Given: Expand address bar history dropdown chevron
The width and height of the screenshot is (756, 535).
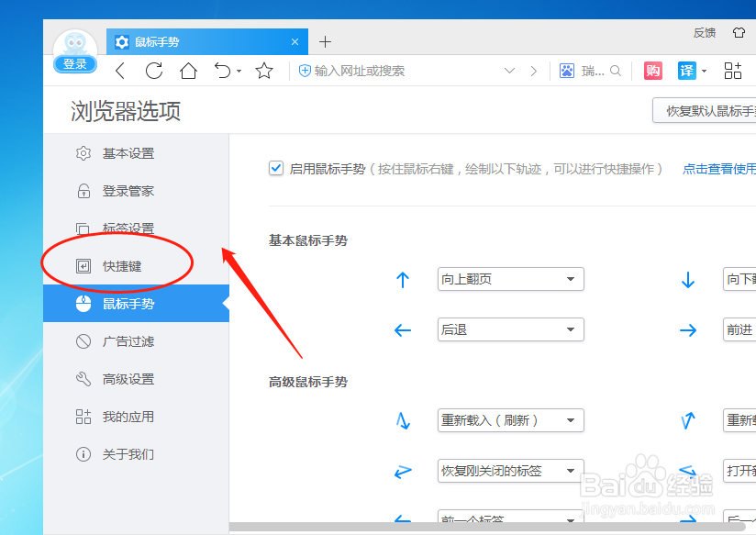Looking at the screenshot, I should click(509, 71).
